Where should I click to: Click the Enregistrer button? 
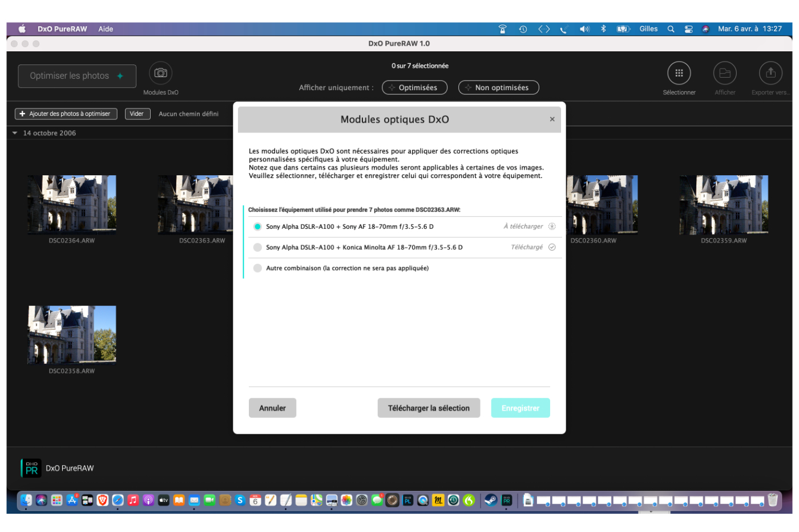(x=520, y=408)
